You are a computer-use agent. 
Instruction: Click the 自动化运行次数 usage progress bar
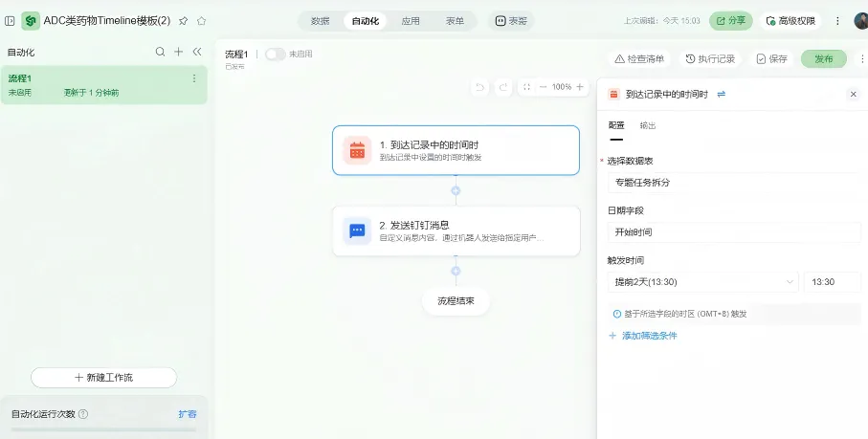pos(103,429)
